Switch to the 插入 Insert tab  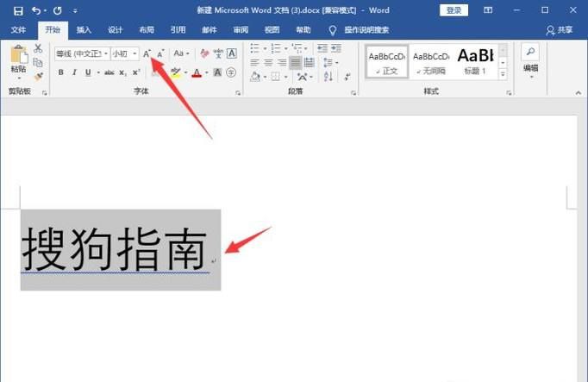(84, 29)
